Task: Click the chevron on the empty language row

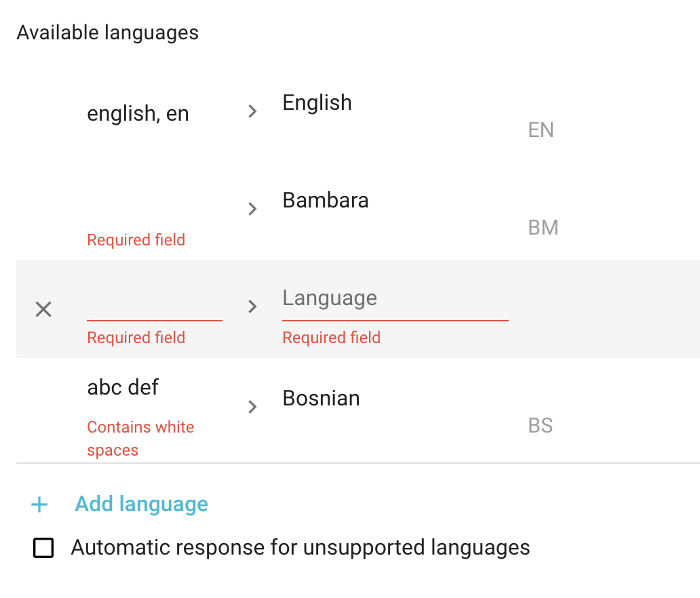Action: coord(252,306)
